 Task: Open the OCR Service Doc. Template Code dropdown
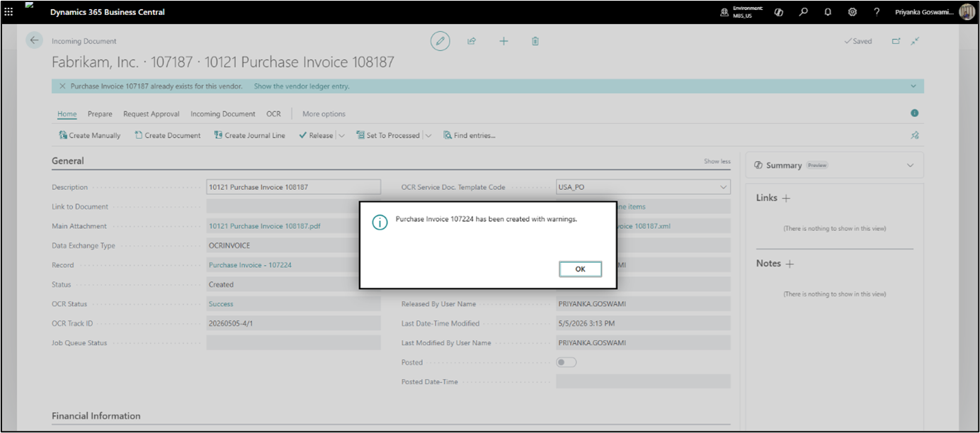(x=723, y=188)
